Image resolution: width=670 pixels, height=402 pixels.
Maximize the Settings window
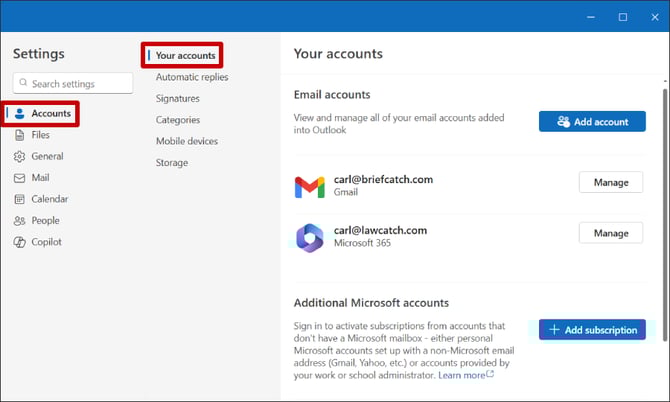(x=623, y=17)
